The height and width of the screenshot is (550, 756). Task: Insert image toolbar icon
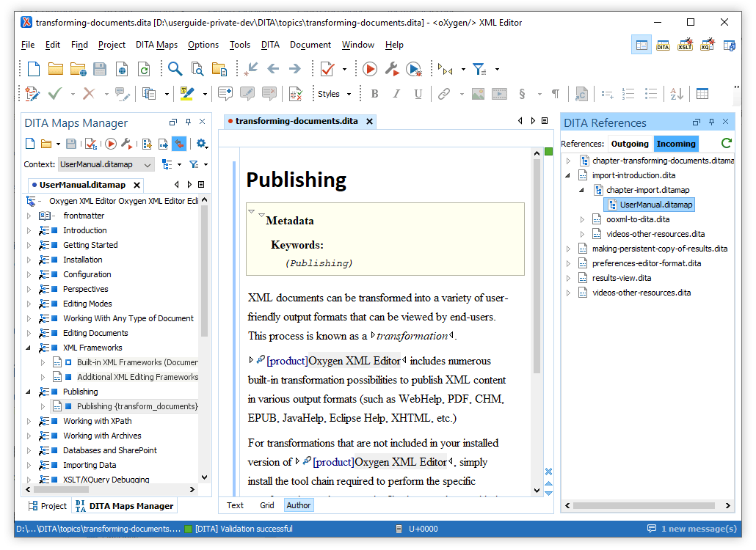(478, 93)
